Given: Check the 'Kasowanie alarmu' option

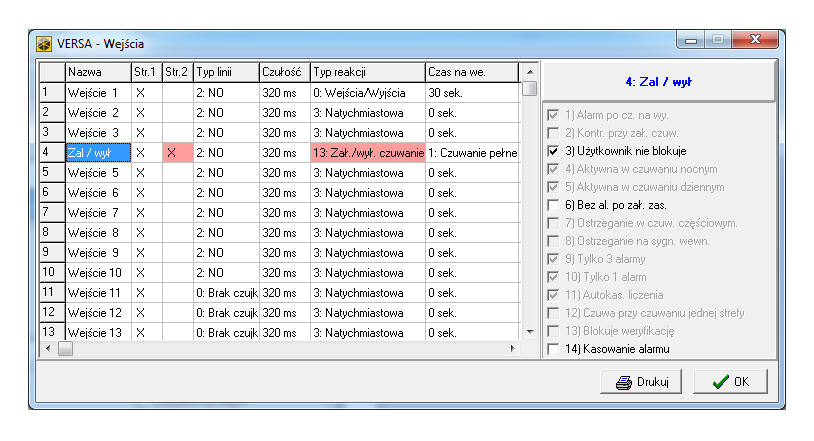Looking at the screenshot, I should click(x=554, y=349).
